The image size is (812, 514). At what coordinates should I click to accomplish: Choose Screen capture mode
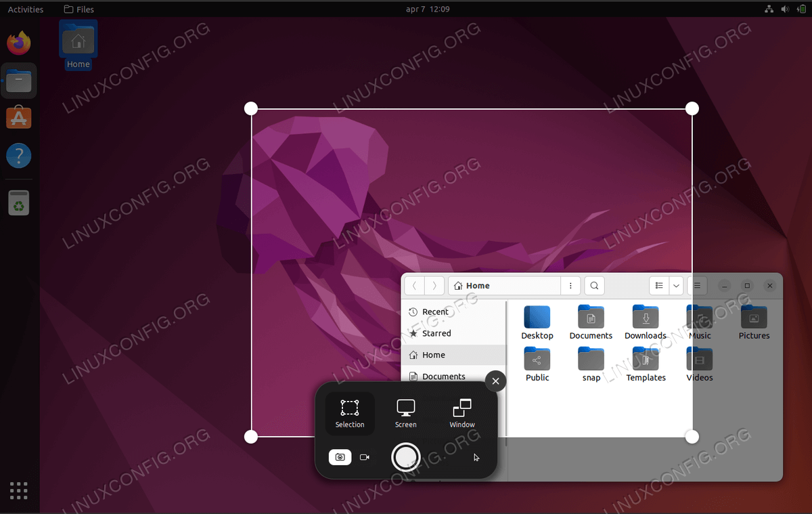tap(406, 413)
